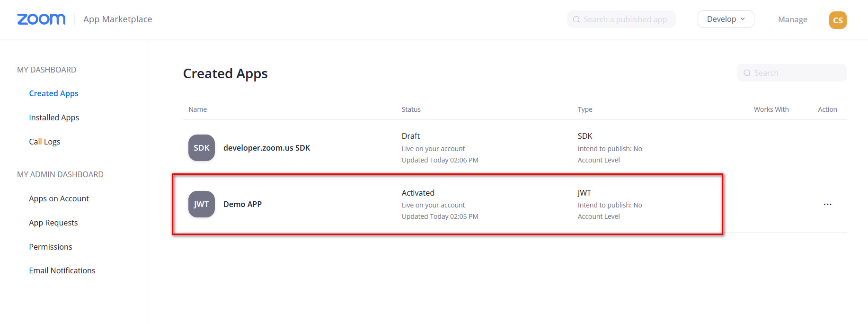Click the magnifier in Created Apps search
The image size is (868, 324).
(747, 73)
